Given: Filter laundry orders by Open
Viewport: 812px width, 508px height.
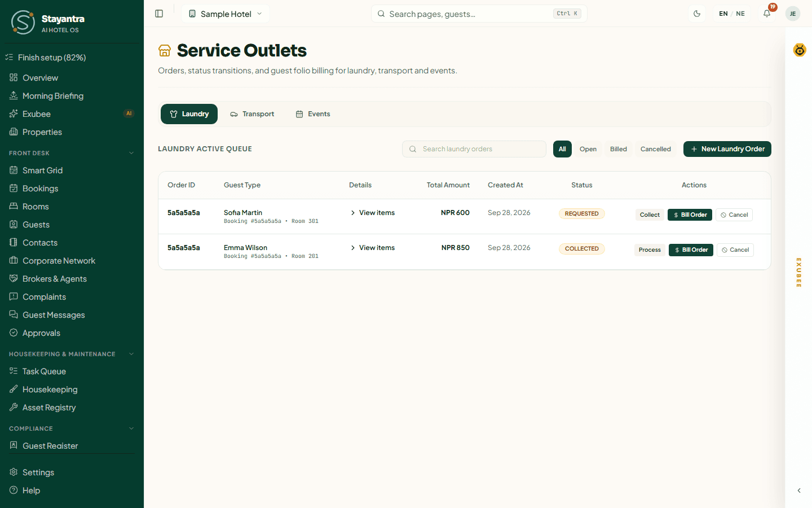Looking at the screenshot, I should (x=588, y=149).
